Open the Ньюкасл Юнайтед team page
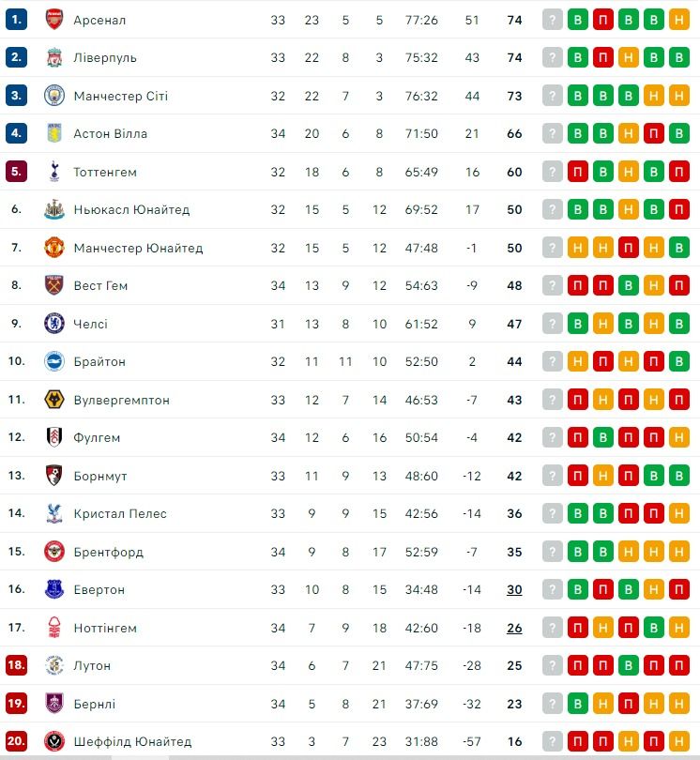700x760 pixels. [x=131, y=209]
